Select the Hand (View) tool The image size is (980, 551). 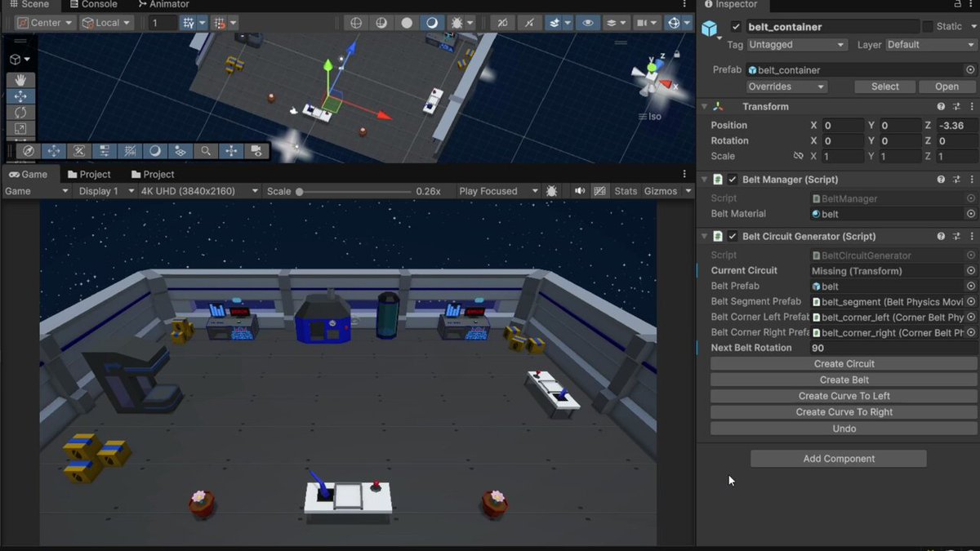tap(20, 80)
